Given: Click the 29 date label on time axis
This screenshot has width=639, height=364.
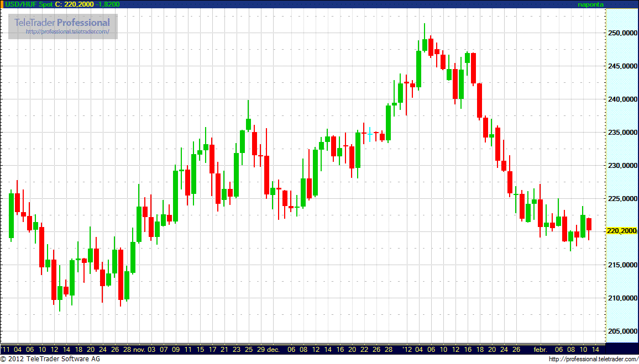Looking at the screenshot, I should (x=261, y=349).
